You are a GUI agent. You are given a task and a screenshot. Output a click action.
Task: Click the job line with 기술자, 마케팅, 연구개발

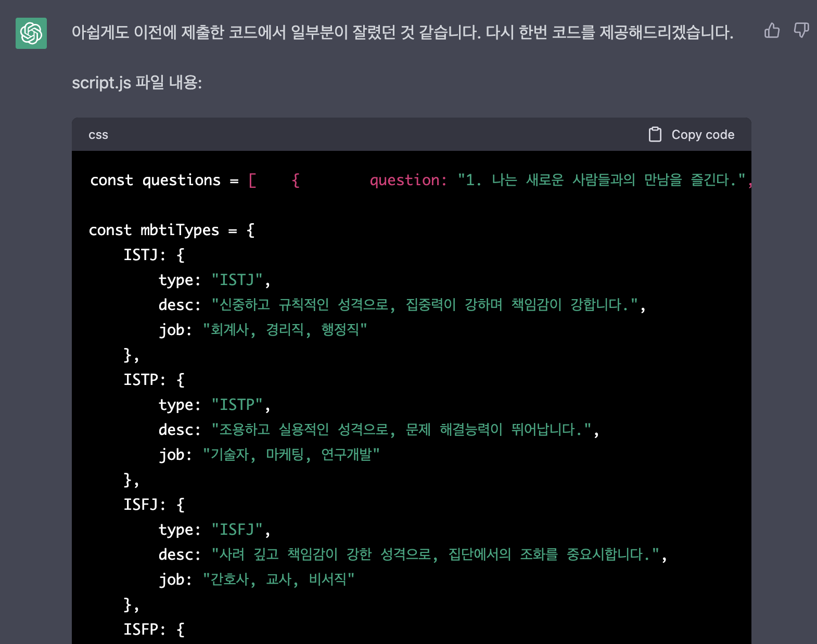point(269,455)
